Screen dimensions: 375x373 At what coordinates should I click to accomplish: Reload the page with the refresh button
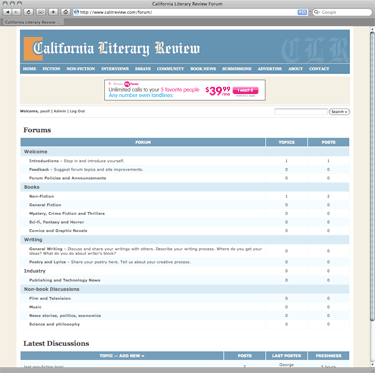pyautogui.click(x=28, y=12)
